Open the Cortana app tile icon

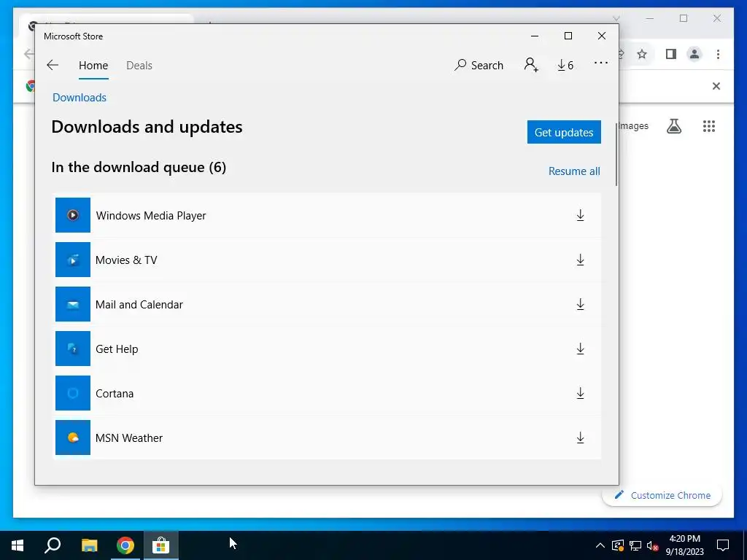[x=73, y=393]
